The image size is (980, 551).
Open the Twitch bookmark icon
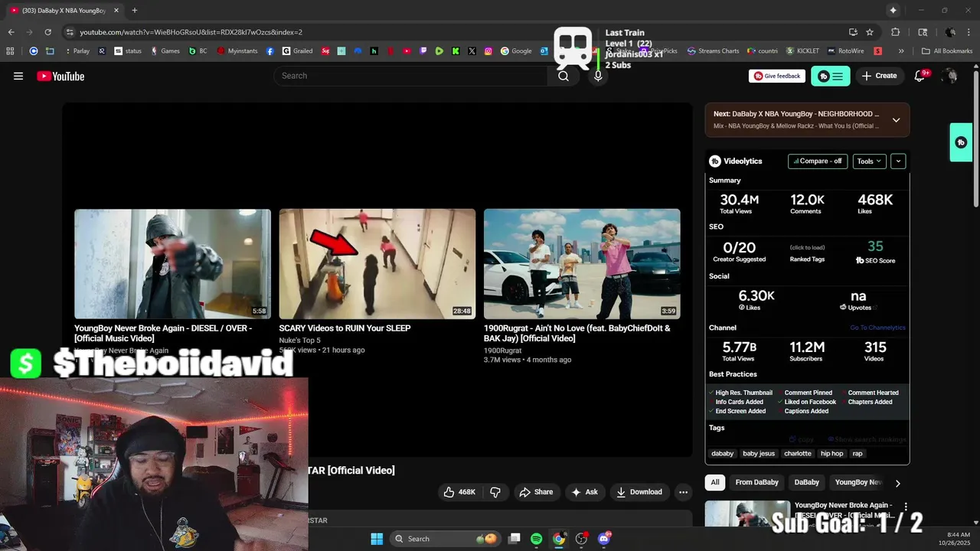click(x=423, y=51)
